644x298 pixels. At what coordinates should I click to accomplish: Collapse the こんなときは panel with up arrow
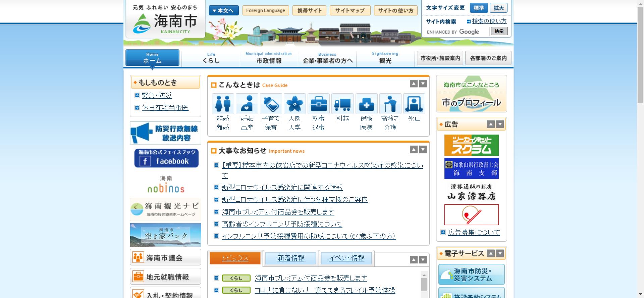[x=414, y=84]
